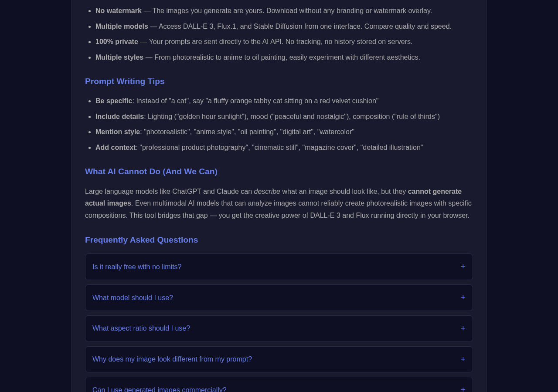Click the 'Frequently Asked Questions' heading

point(141,240)
